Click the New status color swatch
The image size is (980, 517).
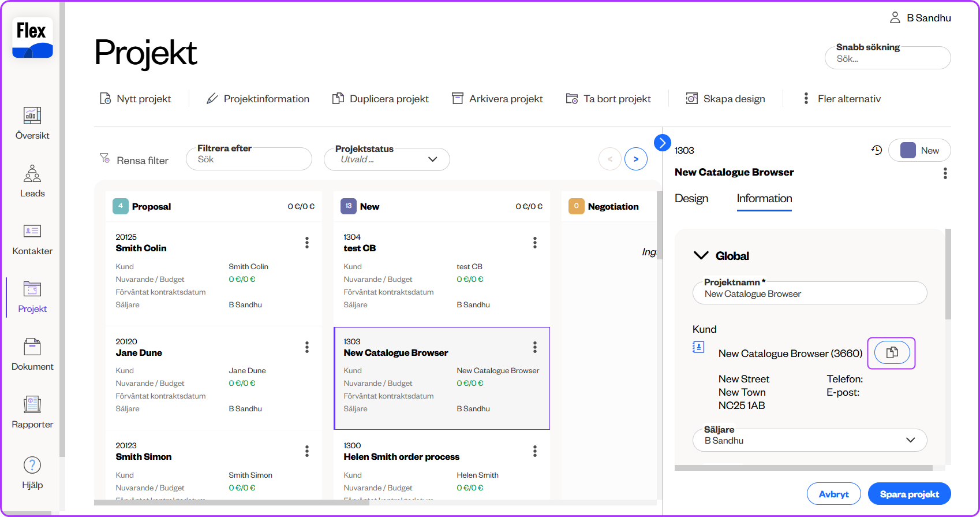pos(908,150)
